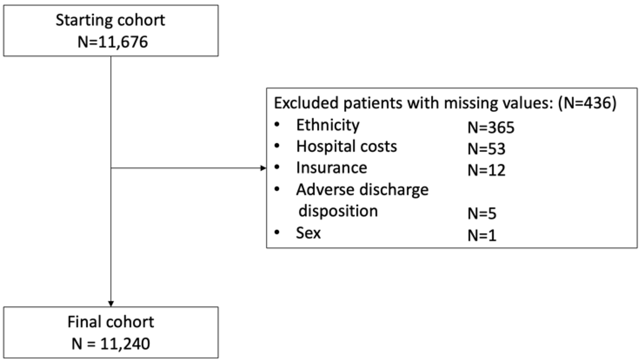Click the Hospital costs list item
The width and height of the screenshot is (642, 364).
346,146
